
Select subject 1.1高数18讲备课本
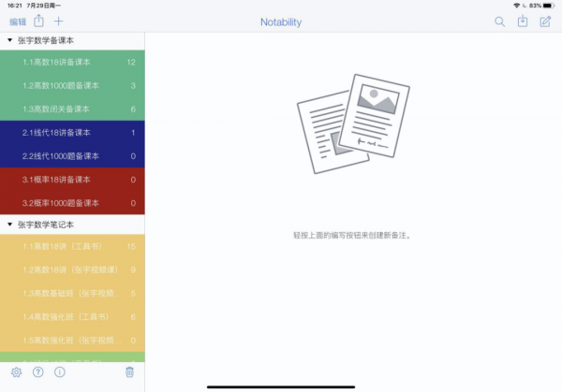coord(72,62)
